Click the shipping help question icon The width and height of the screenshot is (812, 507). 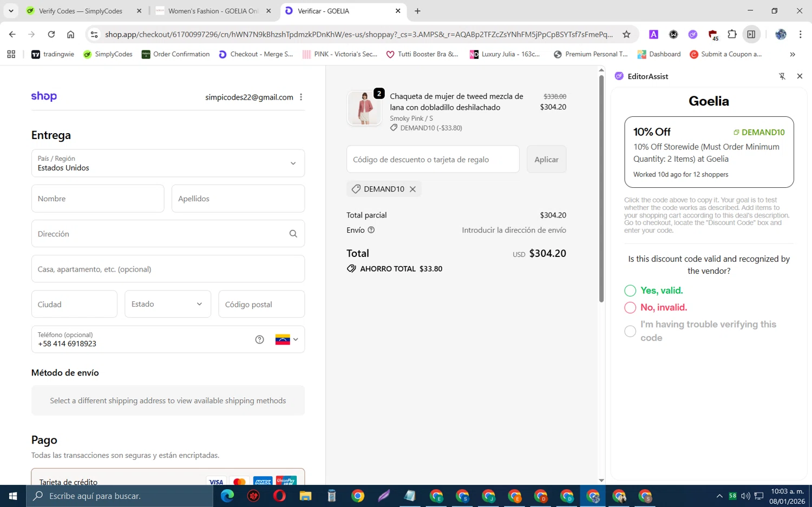[371, 230]
